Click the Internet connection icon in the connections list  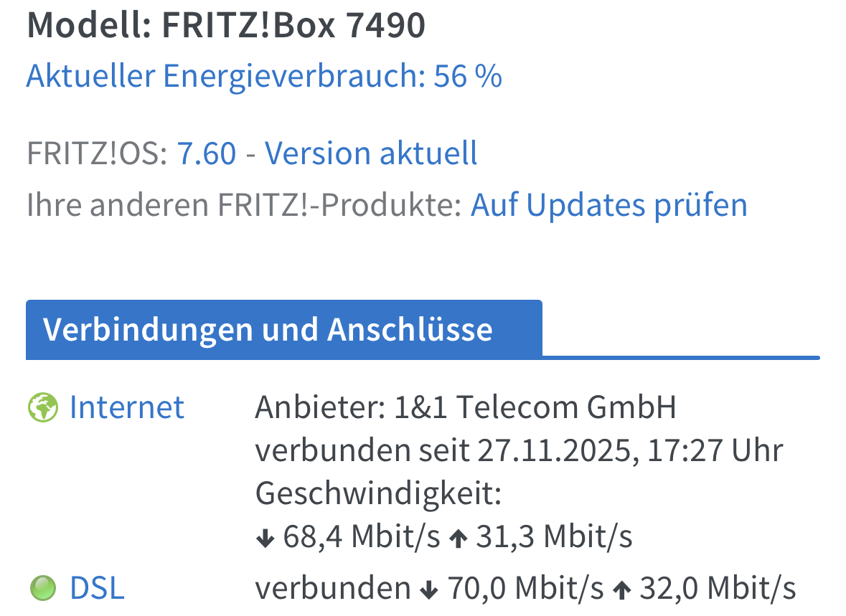[x=42, y=407]
